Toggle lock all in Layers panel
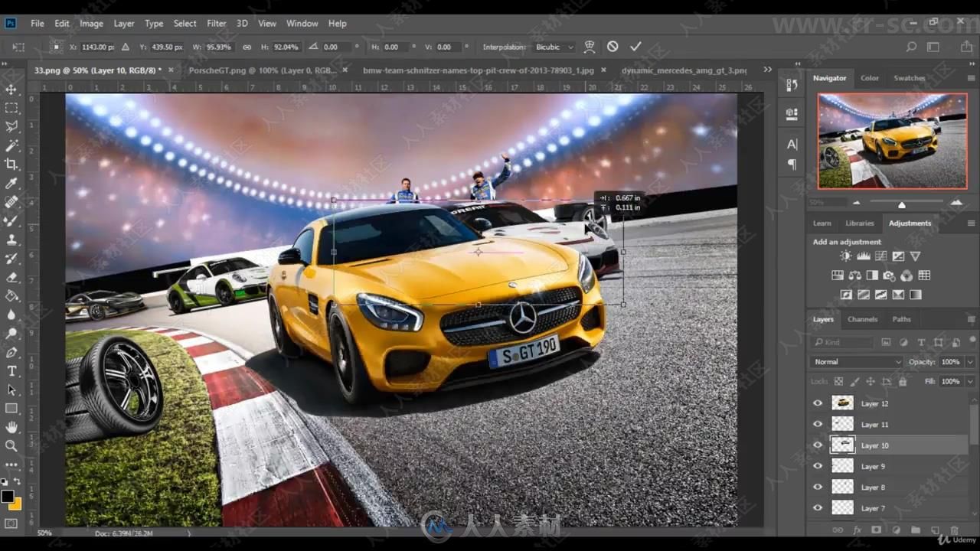Screen dimensions: 980x551 pyautogui.click(x=903, y=381)
